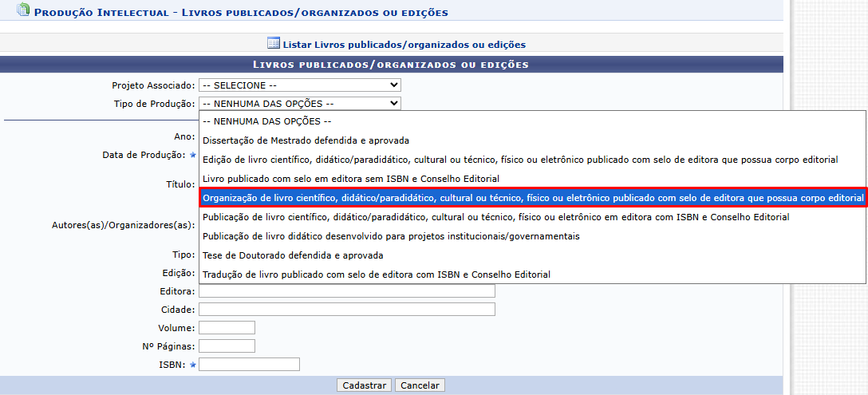868x395 pixels.
Task: Collapse the Tipo de Produção dropdown
Action: click(299, 104)
